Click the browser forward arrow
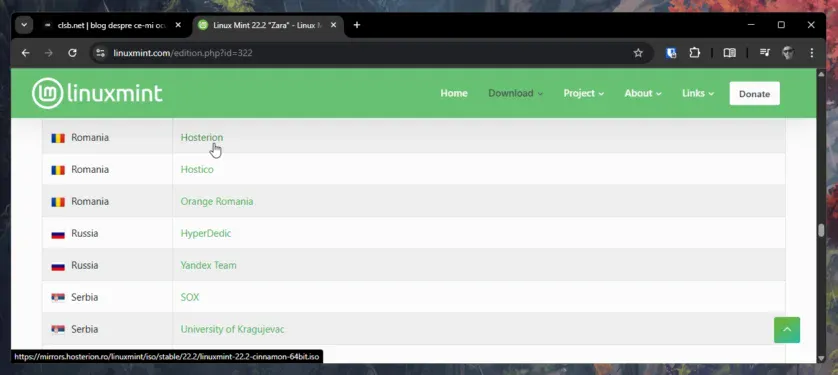 [x=49, y=53]
